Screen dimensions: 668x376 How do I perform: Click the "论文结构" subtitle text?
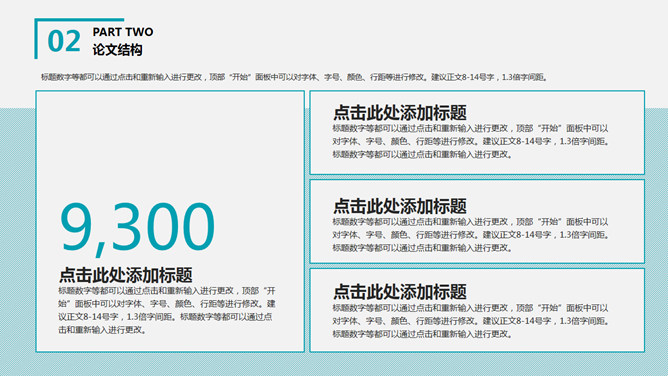(x=118, y=50)
